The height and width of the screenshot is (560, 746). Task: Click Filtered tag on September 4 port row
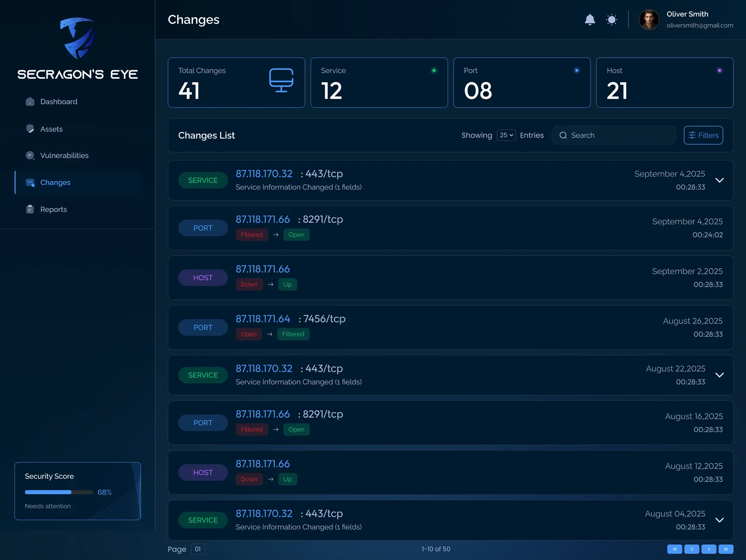[252, 235]
